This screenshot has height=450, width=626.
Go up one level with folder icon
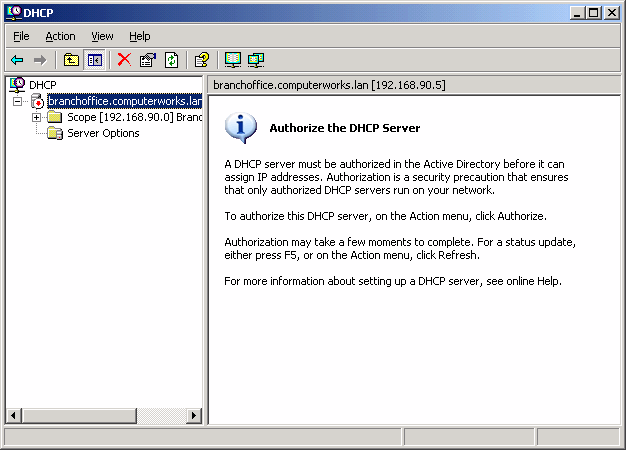tap(71, 60)
